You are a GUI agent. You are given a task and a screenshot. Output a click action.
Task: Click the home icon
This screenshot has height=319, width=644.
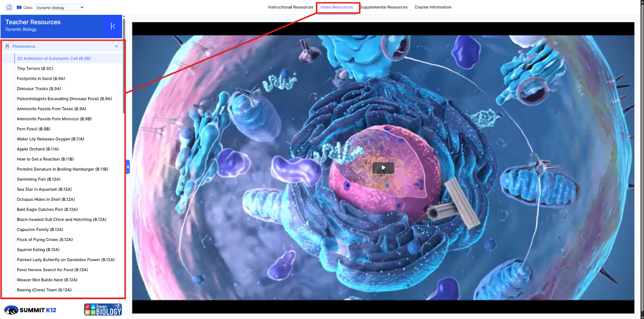[9, 7]
